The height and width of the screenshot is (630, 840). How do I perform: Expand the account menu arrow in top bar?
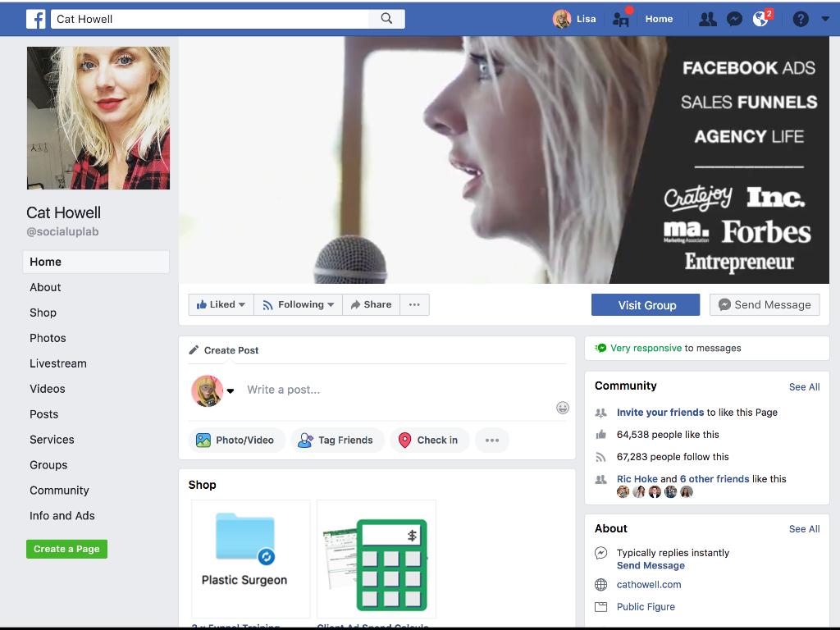(825, 19)
